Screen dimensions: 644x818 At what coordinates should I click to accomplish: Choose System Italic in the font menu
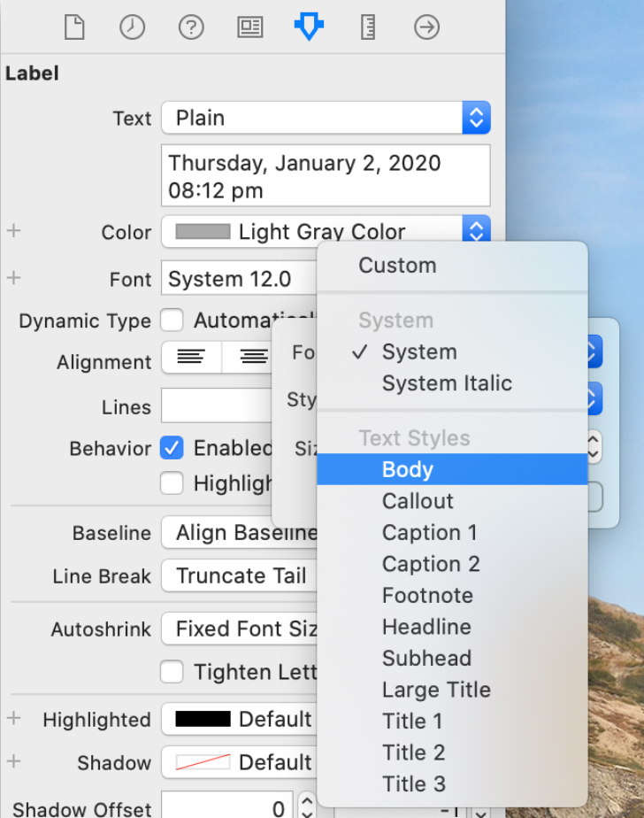tap(447, 382)
